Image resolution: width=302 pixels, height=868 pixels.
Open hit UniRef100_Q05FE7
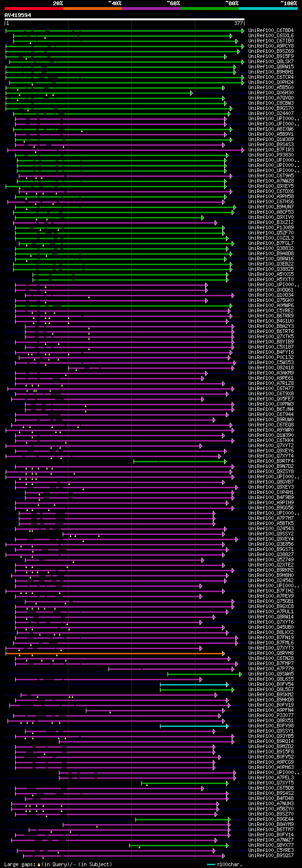271,399
